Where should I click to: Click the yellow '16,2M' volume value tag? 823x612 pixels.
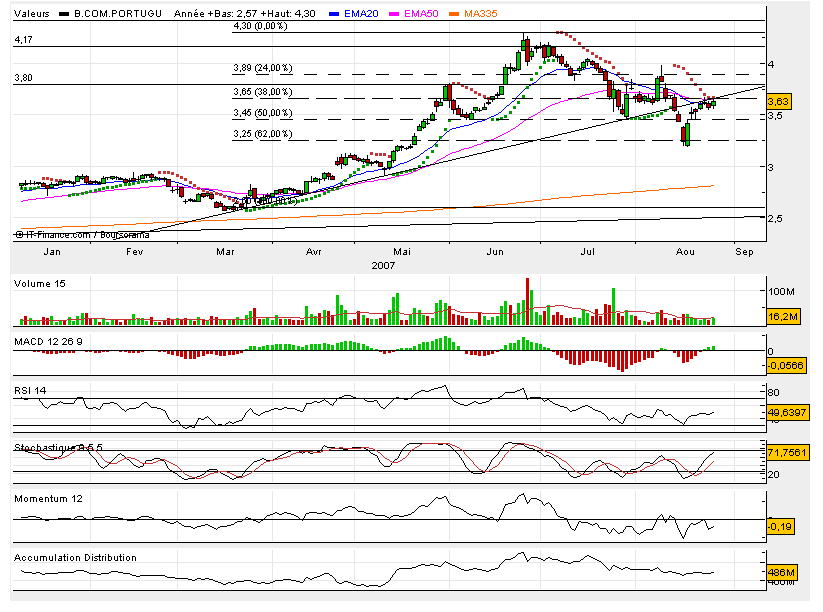(783, 316)
